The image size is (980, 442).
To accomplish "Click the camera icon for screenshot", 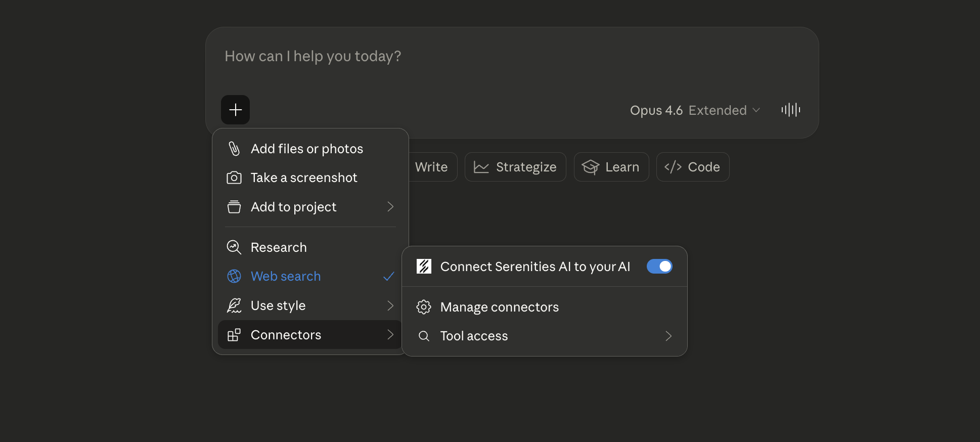I will [234, 178].
